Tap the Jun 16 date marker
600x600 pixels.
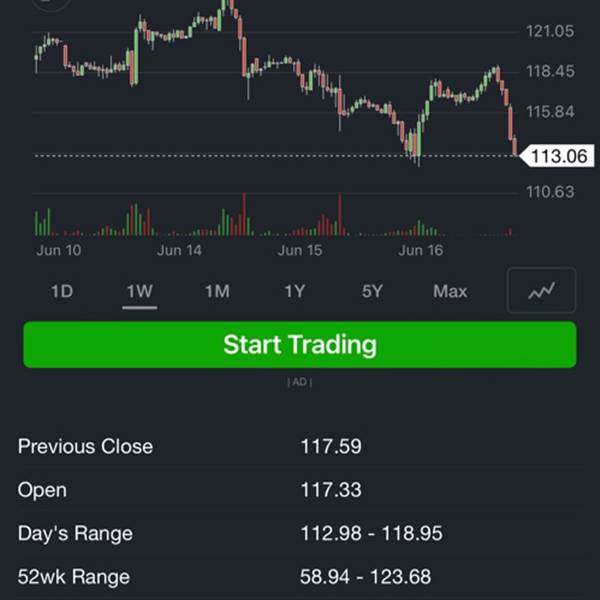pyautogui.click(x=420, y=250)
